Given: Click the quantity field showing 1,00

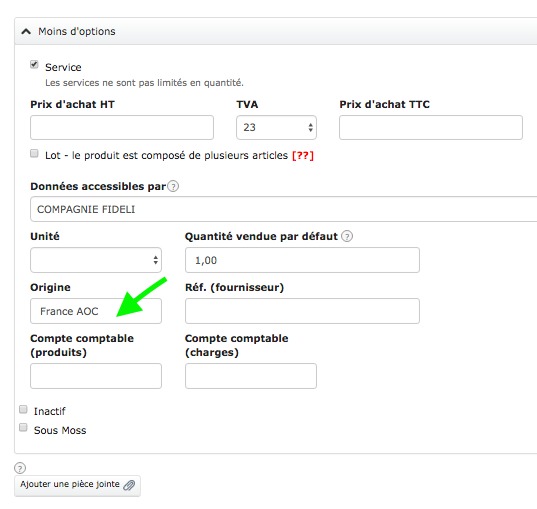Looking at the screenshot, I should (302, 260).
